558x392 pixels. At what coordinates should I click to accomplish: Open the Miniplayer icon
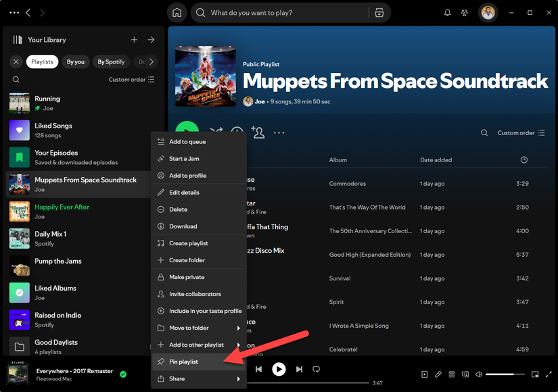point(536,374)
